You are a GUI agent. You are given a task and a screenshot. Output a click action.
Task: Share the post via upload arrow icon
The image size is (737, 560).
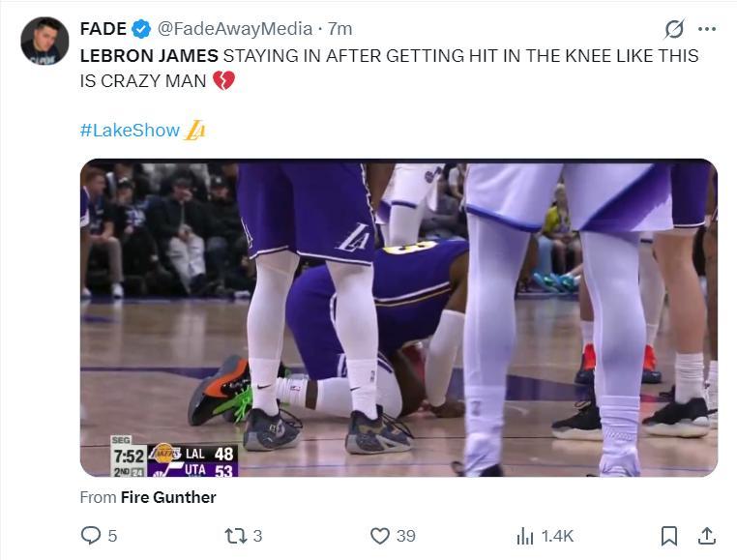point(707,535)
